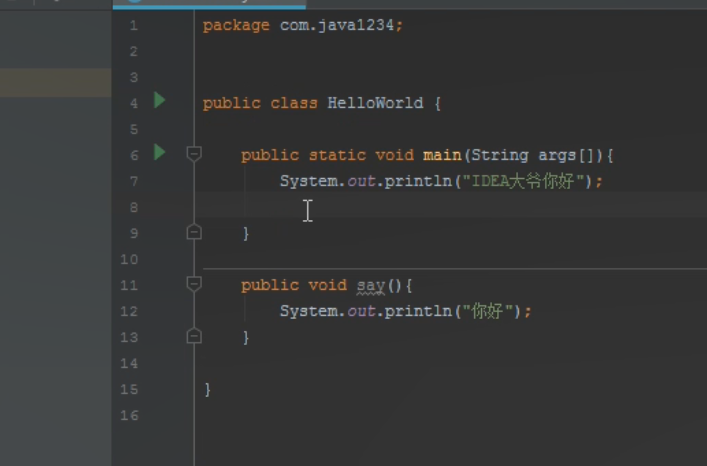Click the class closing brace on line 15
Image resolution: width=707 pixels, height=466 pixels.
click(x=207, y=389)
